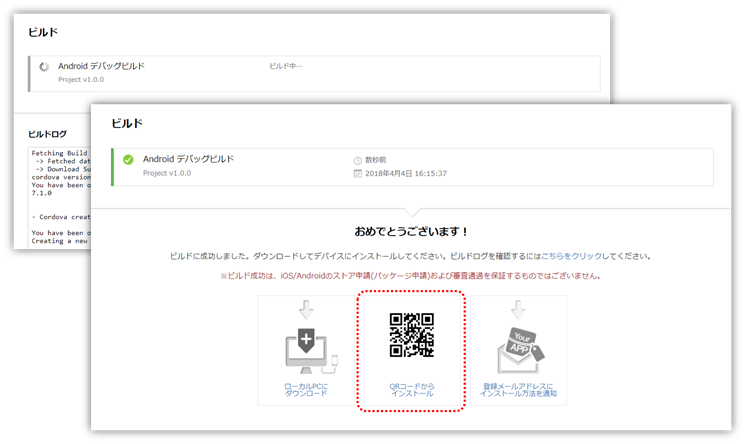Click the 2018年4月4日 16:15:37 timestamp
Image resolution: width=745 pixels, height=444 pixels.
click(x=406, y=174)
